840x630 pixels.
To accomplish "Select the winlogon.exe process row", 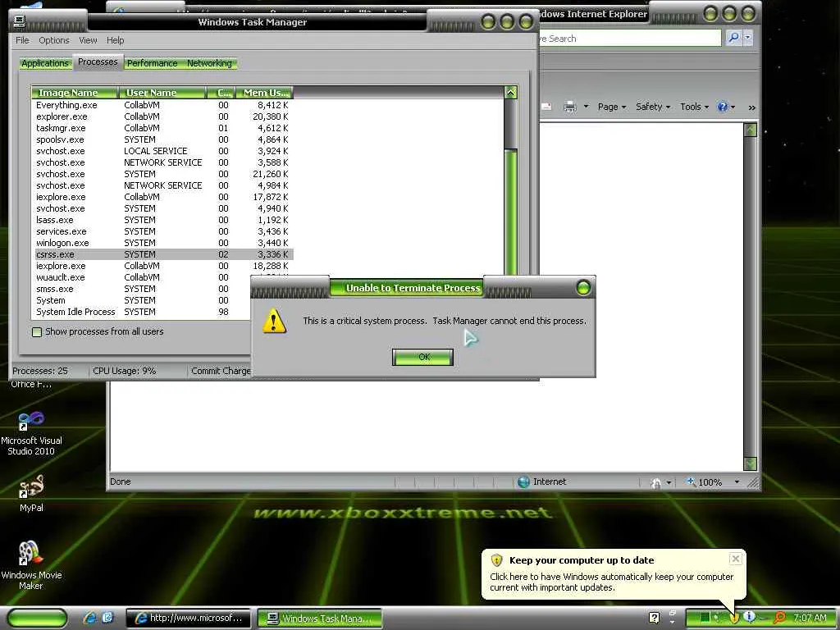I will click(162, 243).
